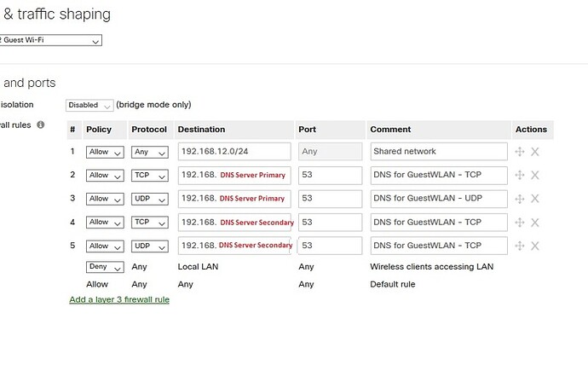The height and width of the screenshot is (365, 588).
Task: Open rule 5 UDP protocol dropdown
Action: (x=150, y=246)
